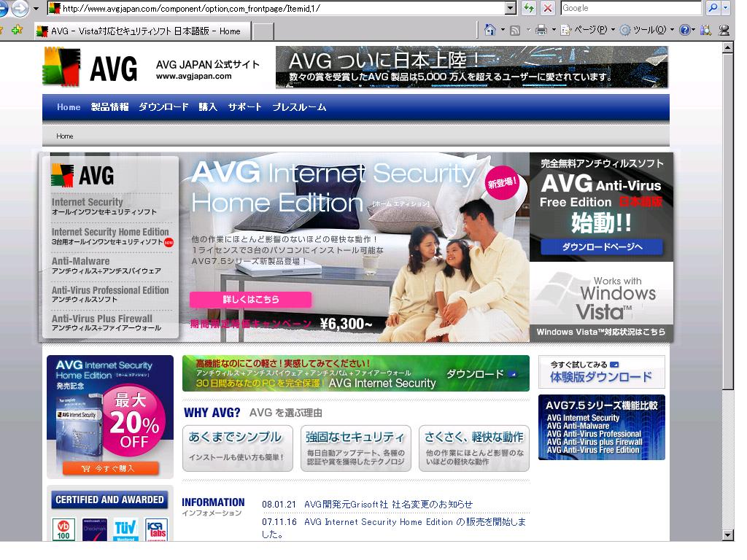The height and width of the screenshot is (560, 747).
Task: Click the AVG logo in site header
Action: [x=90, y=67]
